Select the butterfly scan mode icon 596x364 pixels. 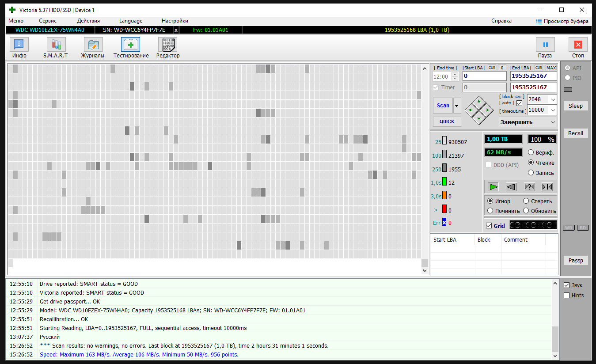point(547,187)
